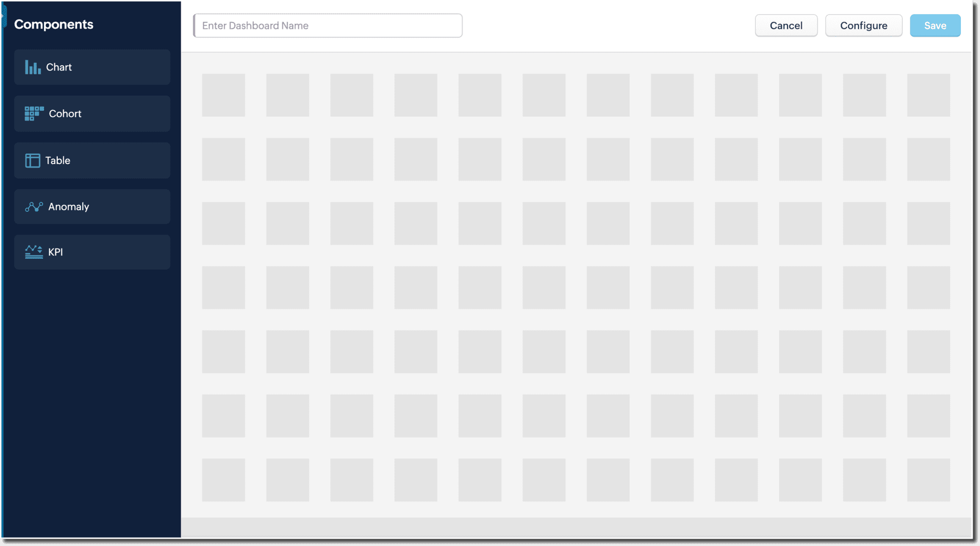Click the Components panel heading
The image size is (980, 546).
(54, 25)
